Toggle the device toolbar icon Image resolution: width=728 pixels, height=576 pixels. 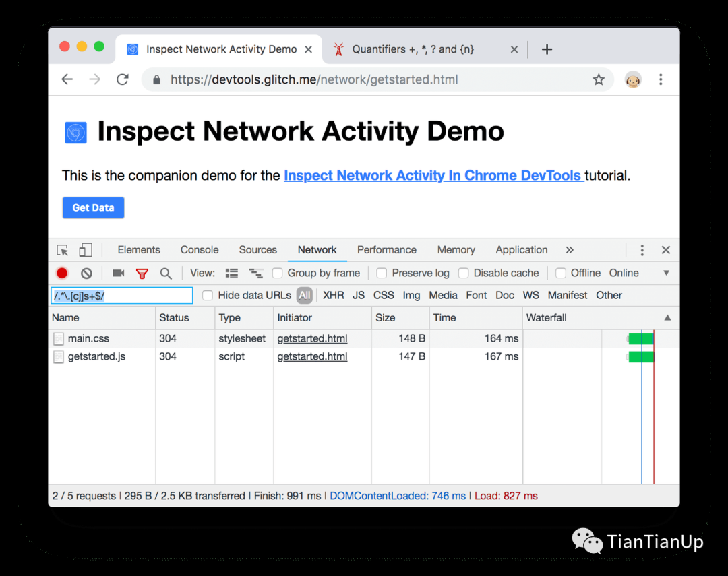(86, 250)
